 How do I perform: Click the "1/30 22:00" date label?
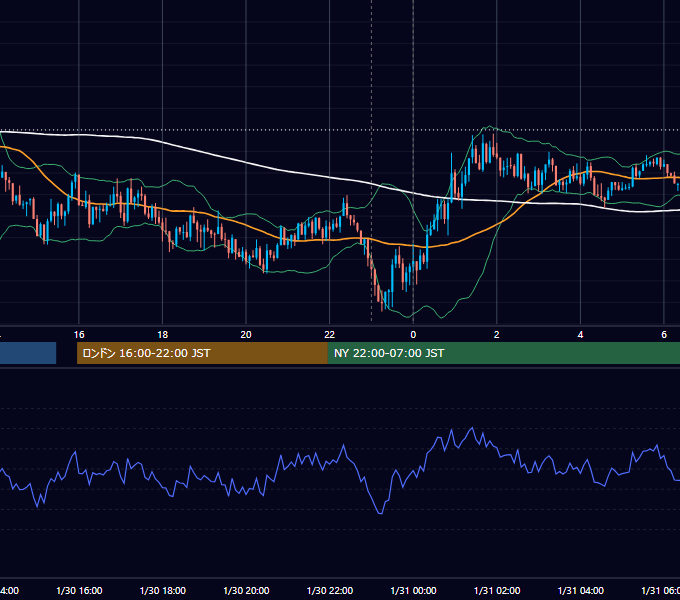pyautogui.click(x=330, y=590)
